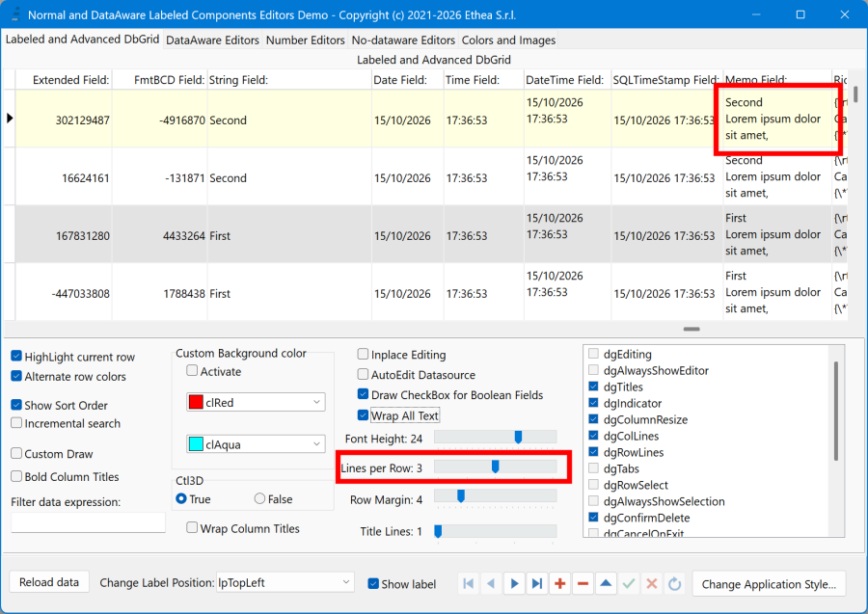Click Date Field column header
868x614 pixels.
(x=407, y=80)
